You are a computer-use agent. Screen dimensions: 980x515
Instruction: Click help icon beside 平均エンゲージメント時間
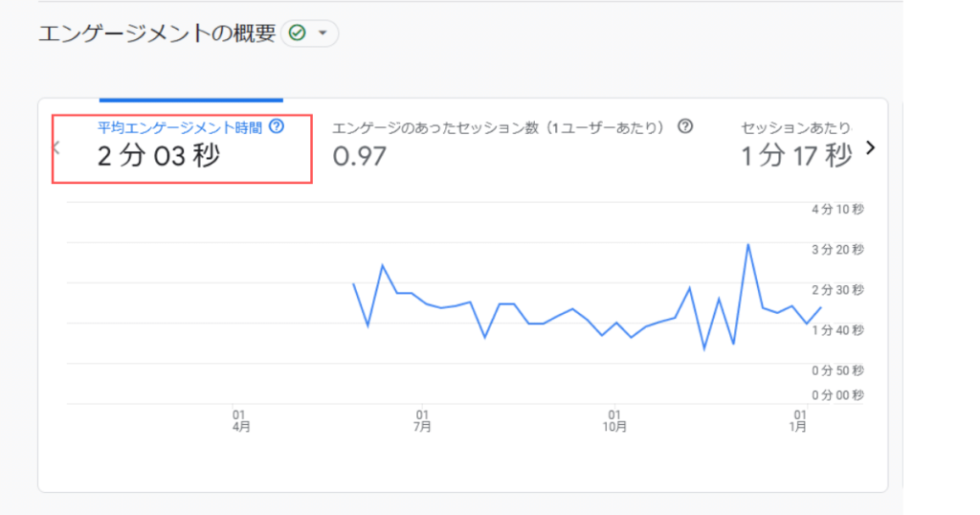click(277, 127)
